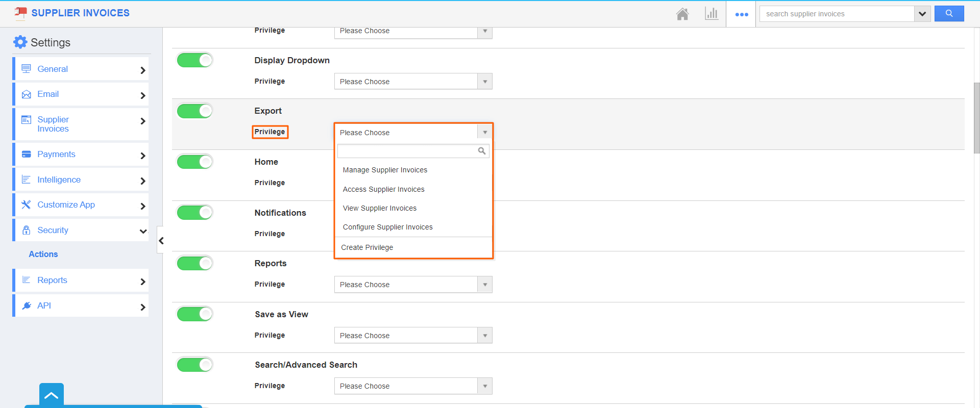
Task: Click the three dots more options icon
Action: click(741, 14)
